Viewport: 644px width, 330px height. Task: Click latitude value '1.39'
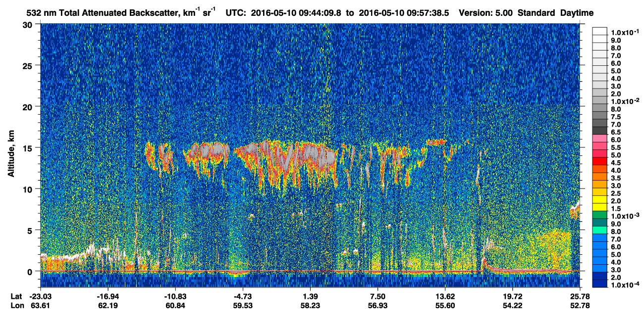310,296
